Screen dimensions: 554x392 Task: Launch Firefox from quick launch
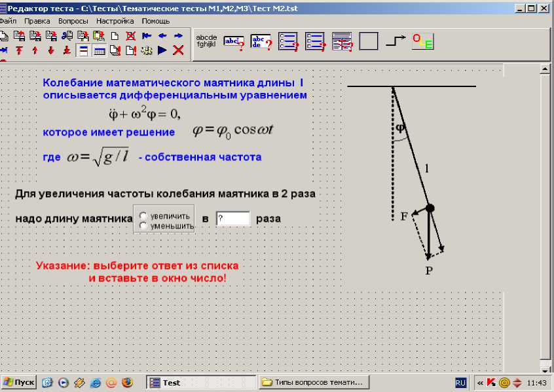click(x=127, y=382)
